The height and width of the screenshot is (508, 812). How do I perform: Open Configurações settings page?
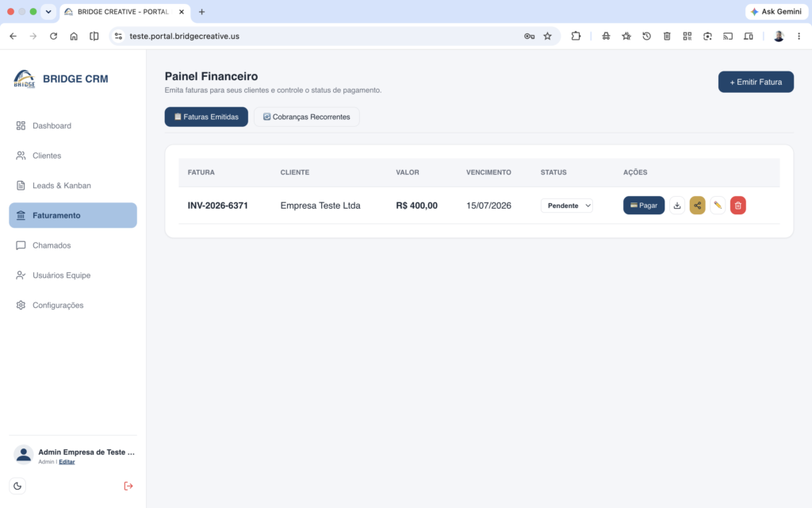(x=72, y=306)
